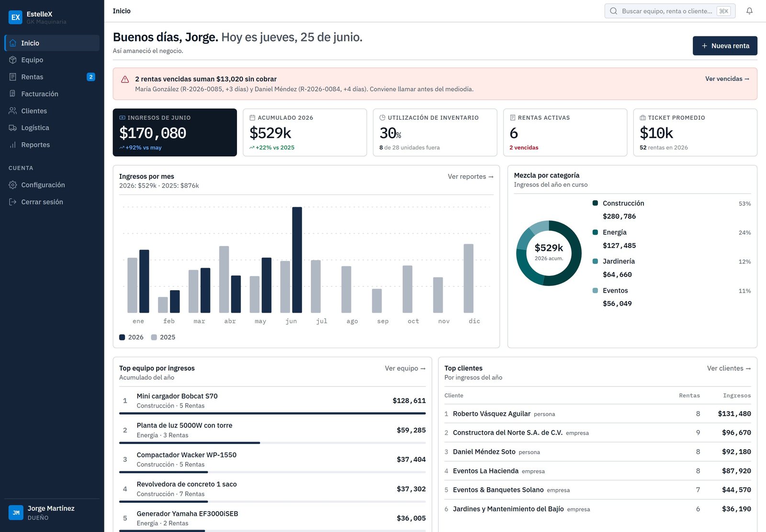This screenshot has width=766, height=532.
Task: Click client Constructora del Norte S.A. de C.V.
Action: [507, 433]
